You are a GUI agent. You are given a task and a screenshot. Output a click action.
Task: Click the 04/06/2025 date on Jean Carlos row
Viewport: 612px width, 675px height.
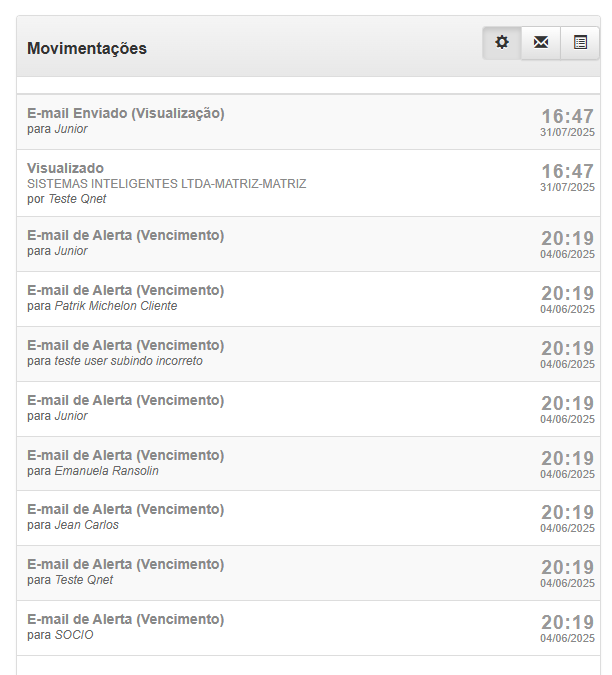pos(567,528)
